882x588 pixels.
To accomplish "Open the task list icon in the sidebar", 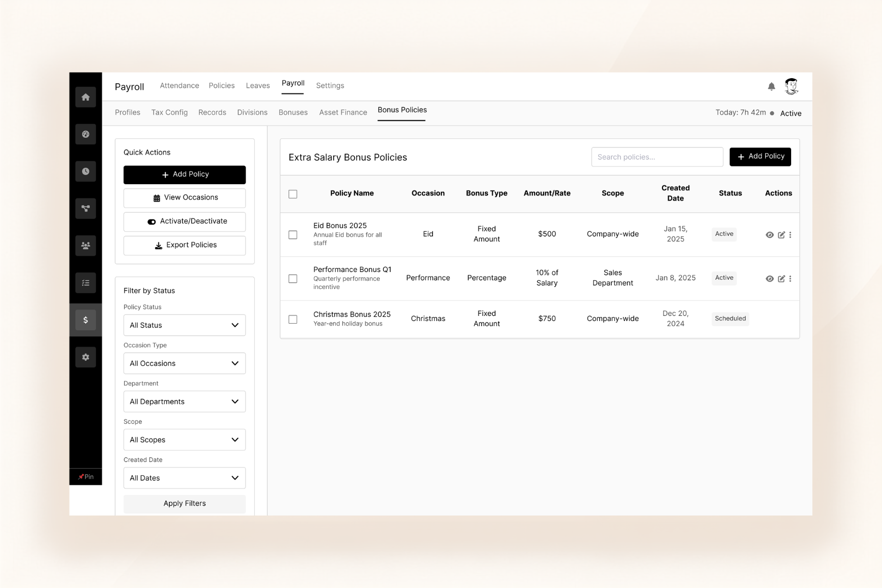I will pos(86,283).
